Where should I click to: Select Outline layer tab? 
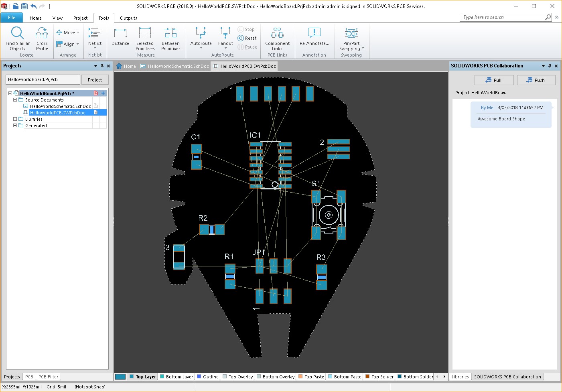pos(208,377)
